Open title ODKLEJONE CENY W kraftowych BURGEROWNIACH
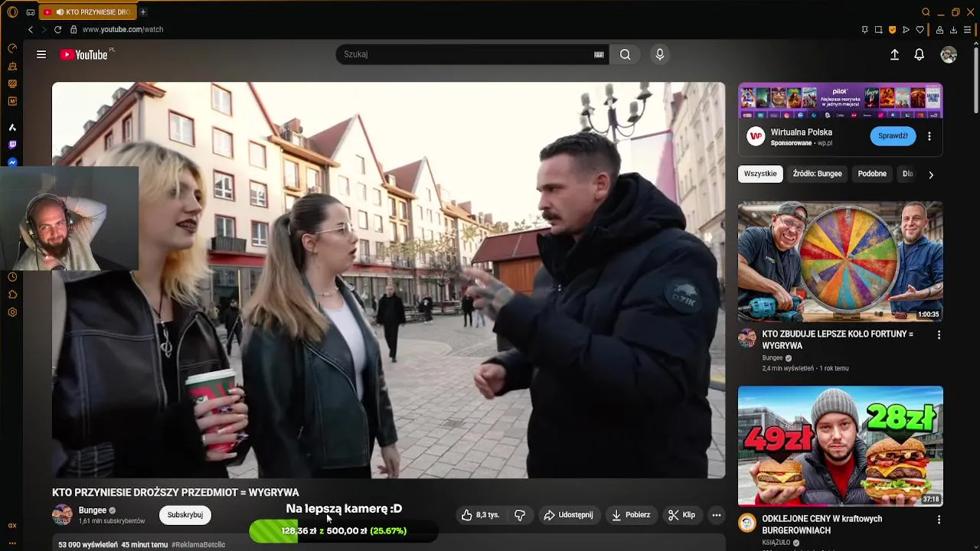The image size is (980, 551). coord(822,524)
